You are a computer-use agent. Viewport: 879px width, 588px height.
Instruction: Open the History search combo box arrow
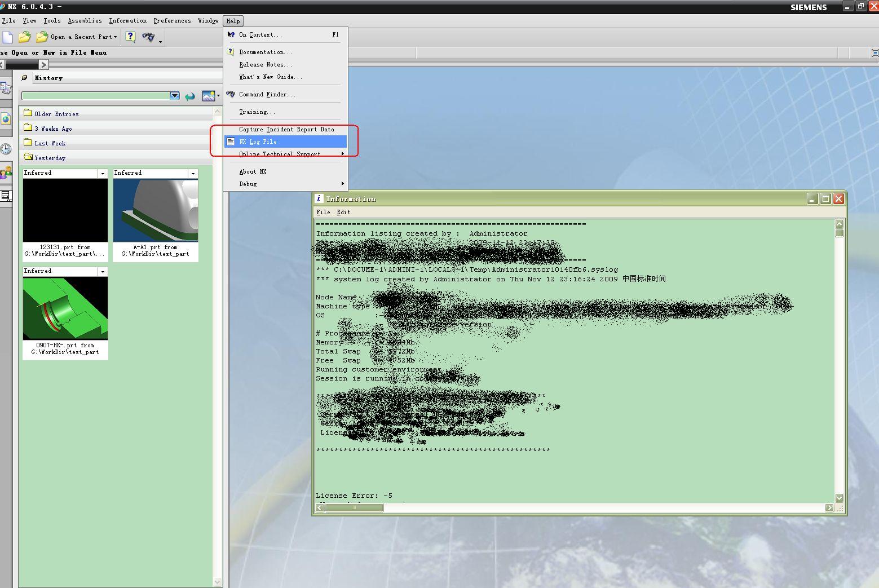point(175,96)
